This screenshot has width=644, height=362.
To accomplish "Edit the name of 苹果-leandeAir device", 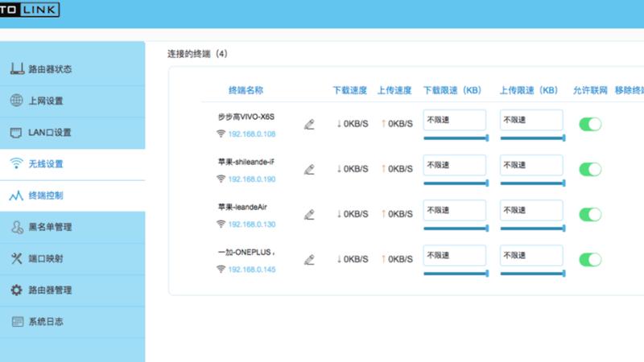I will coord(309,214).
